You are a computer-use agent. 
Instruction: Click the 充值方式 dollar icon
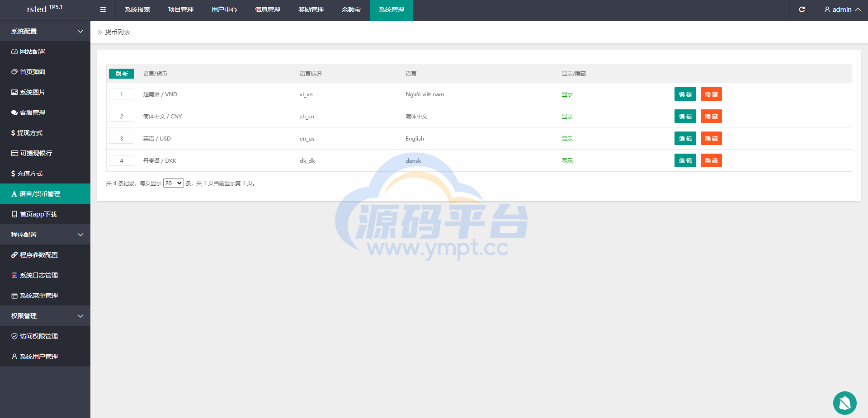tap(13, 174)
